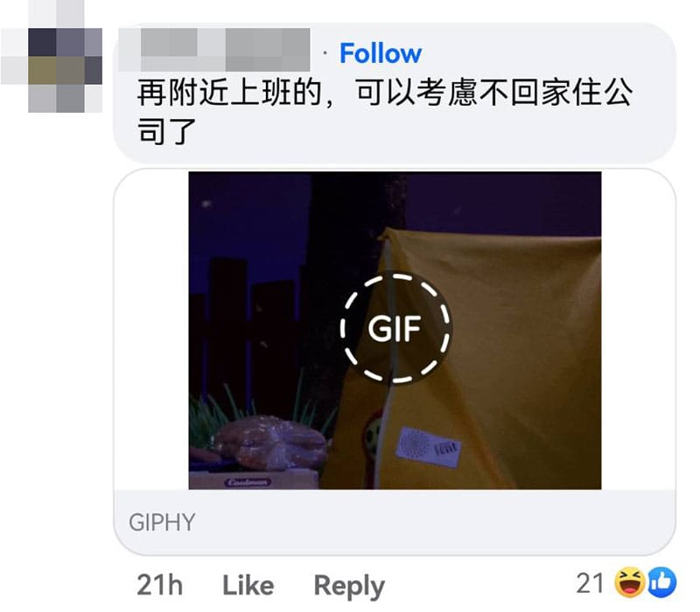Open the 21h timestamp link
The width and height of the screenshot is (700, 612).
tap(160, 585)
